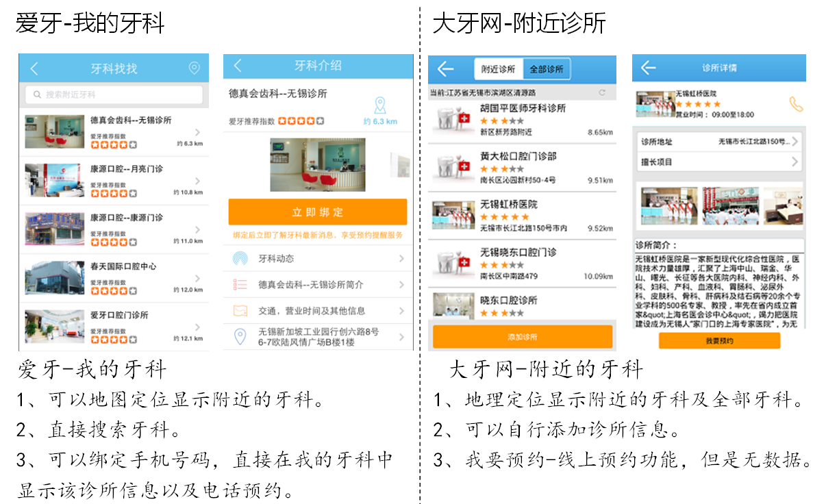Open the 康源口腔--月亮门诊 photo thumbnail

point(54,180)
